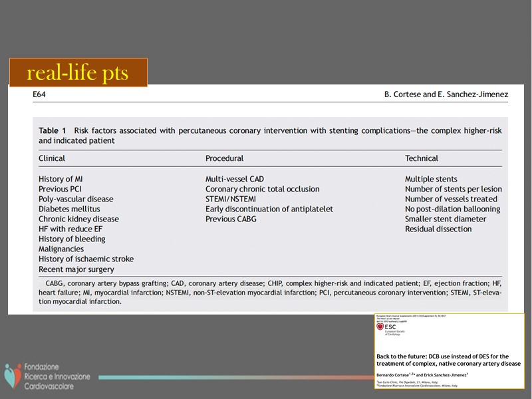Open the "Back to the future" article thumbnail
The height and width of the screenshot is (399, 532).
coord(450,351)
